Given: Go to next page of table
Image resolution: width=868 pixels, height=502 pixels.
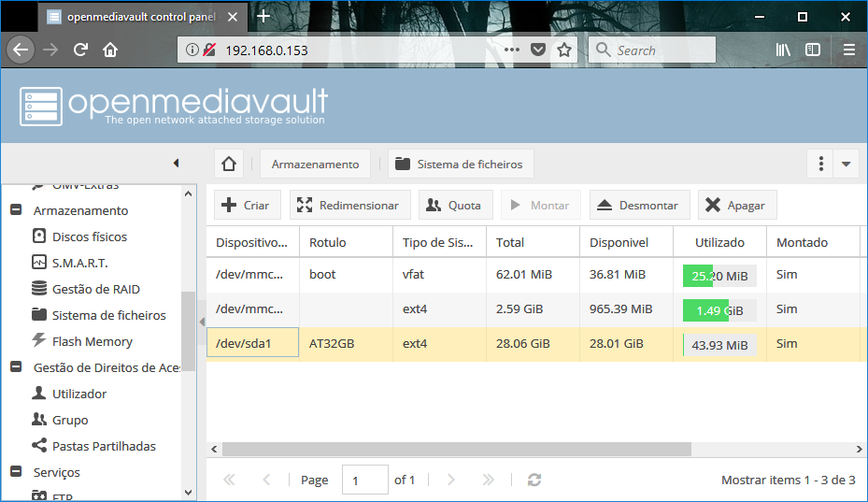Looking at the screenshot, I should (450, 480).
